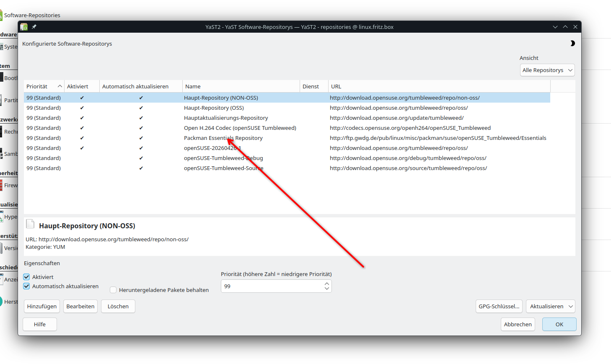Click 99 (Standard) priority in openSUSE-Tumbleweed-Source row

44,168
